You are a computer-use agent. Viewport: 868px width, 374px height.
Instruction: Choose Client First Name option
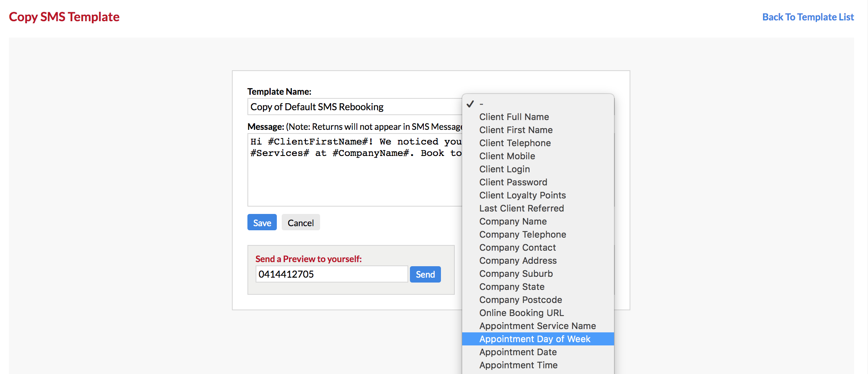click(x=516, y=130)
